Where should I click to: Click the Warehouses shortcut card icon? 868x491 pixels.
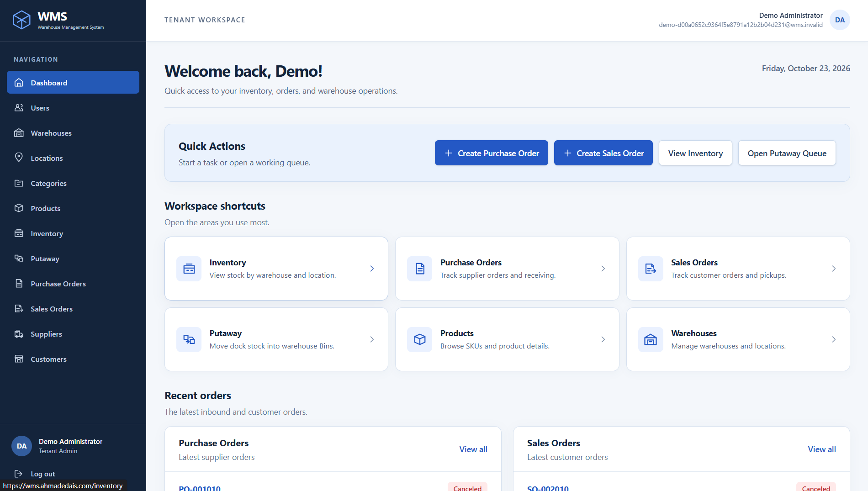[x=651, y=339]
